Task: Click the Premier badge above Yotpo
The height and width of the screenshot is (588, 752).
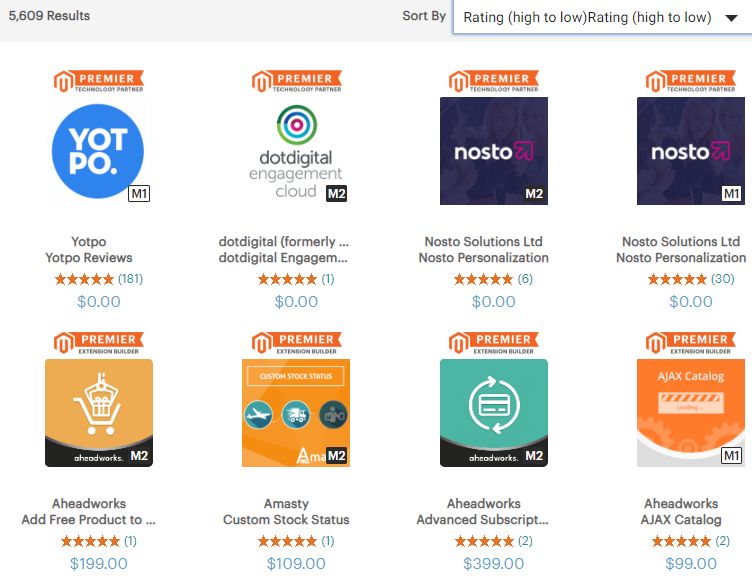Action: [x=99, y=80]
